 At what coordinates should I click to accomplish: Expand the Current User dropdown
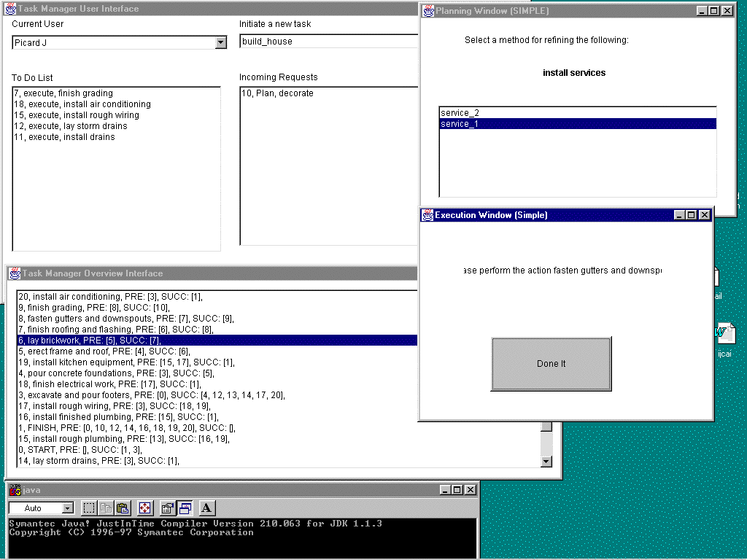(x=221, y=43)
